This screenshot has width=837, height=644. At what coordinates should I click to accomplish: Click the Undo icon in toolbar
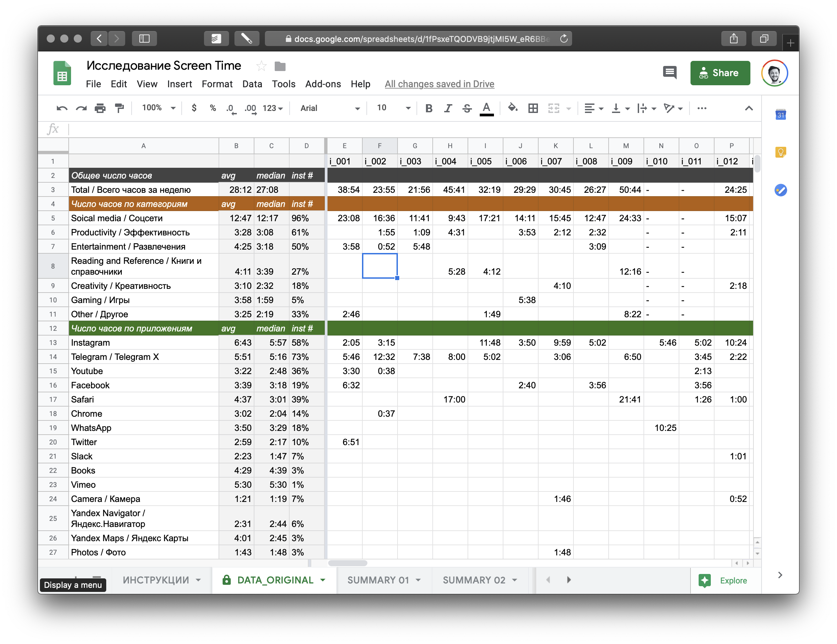(62, 109)
